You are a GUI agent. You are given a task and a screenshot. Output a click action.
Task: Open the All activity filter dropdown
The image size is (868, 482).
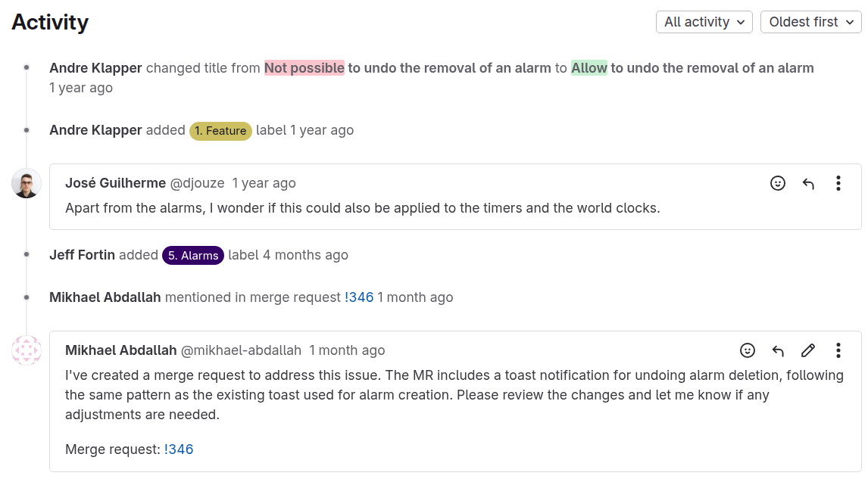704,22
